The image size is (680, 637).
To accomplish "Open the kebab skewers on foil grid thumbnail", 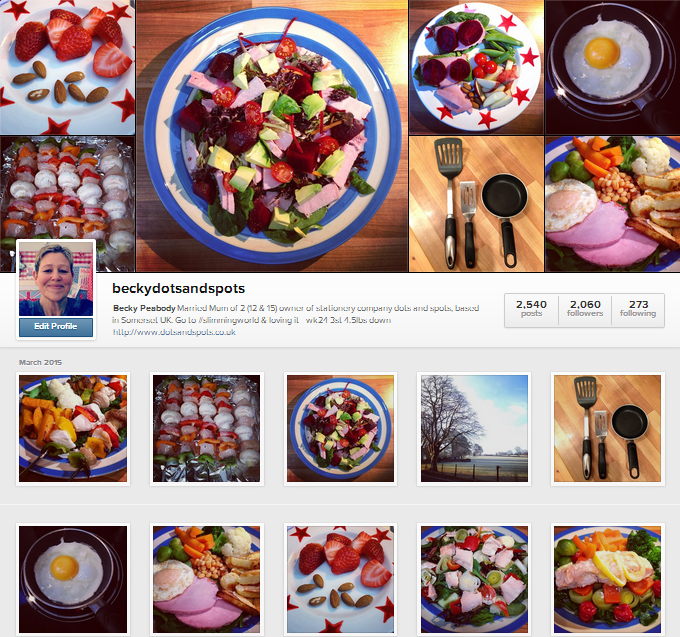I will click(x=206, y=428).
